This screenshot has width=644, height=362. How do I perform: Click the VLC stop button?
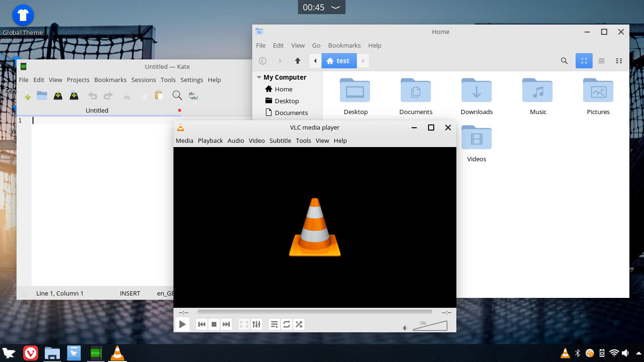214,324
